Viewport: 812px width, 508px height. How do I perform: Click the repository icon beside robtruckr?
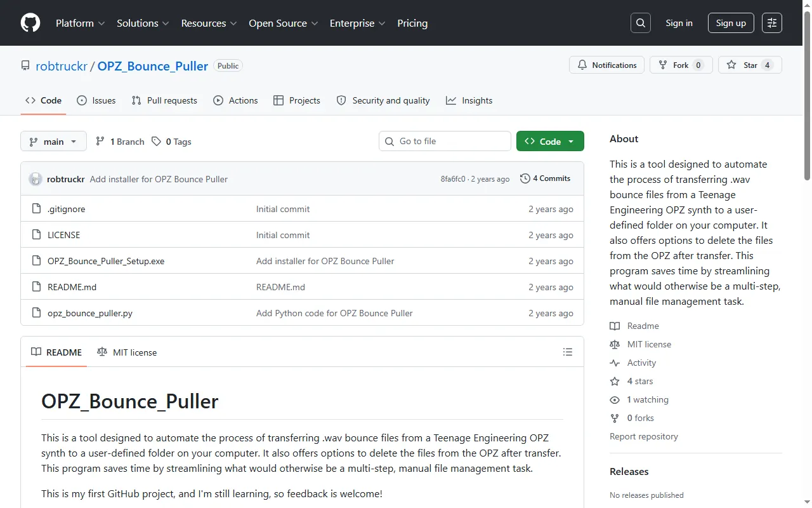(25, 66)
